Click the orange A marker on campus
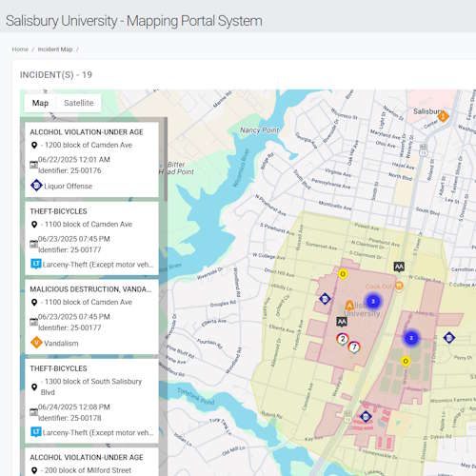This screenshot has width=476, height=476. click(x=349, y=306)
